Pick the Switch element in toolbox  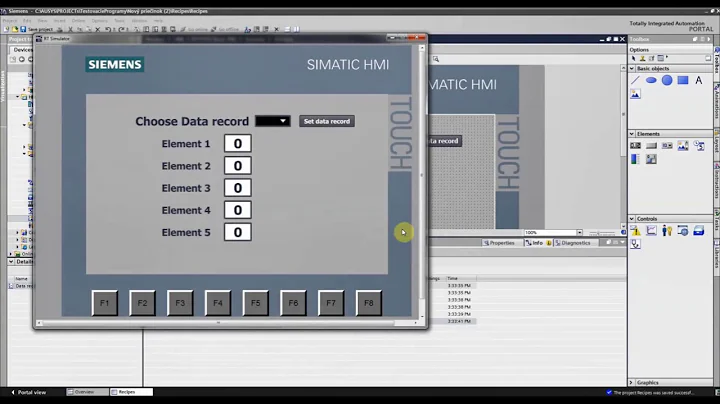tap(651, 159)
